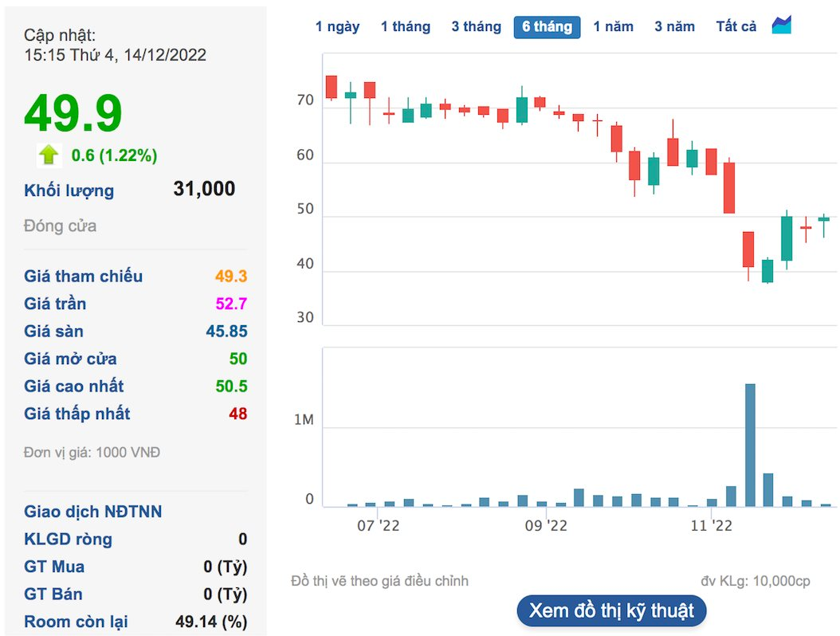Click the large red candle near 11 '22
Screen dimensions: 840x636
point(728,187)
